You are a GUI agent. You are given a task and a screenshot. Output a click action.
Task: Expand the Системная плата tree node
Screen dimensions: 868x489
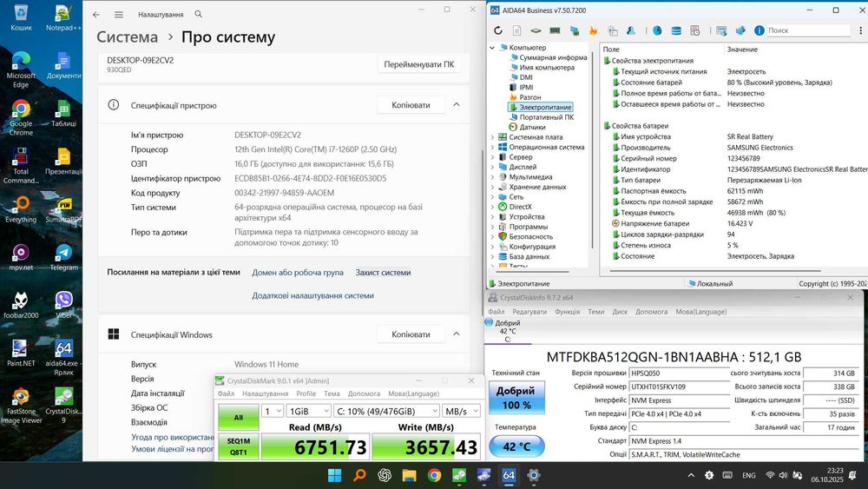[x=492, y=137]
